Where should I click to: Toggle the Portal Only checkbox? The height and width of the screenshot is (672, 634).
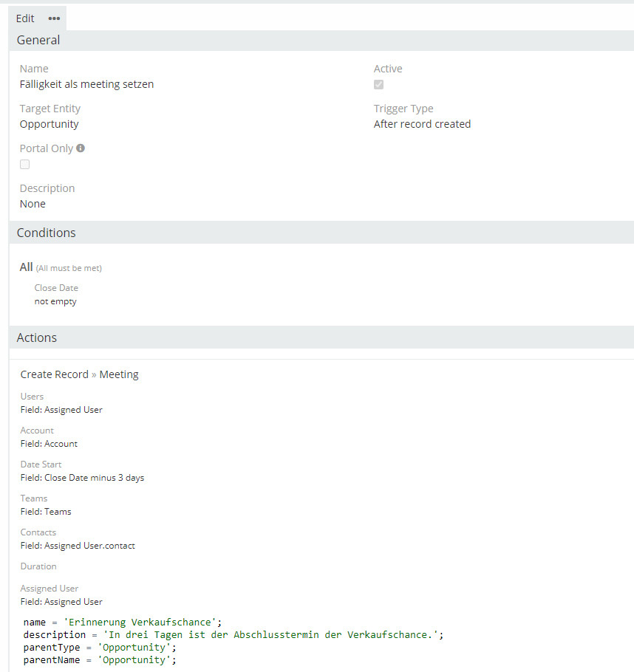(x=24, y=165)
